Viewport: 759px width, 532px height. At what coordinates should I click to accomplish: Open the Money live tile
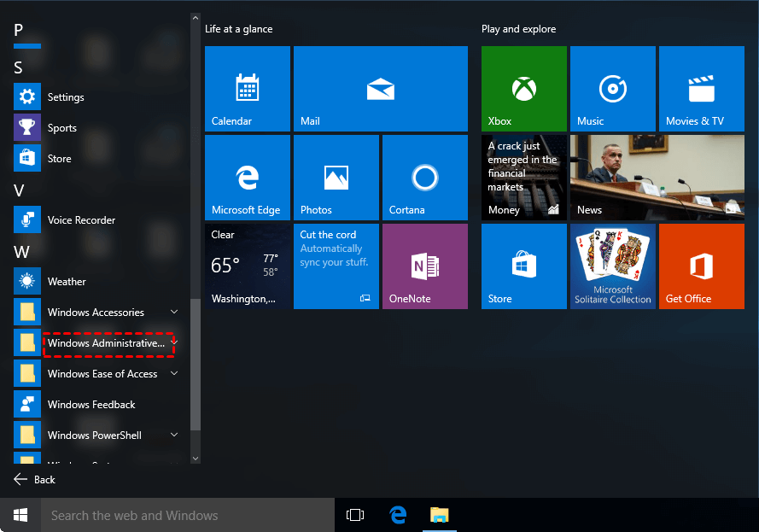coord(523,178)
